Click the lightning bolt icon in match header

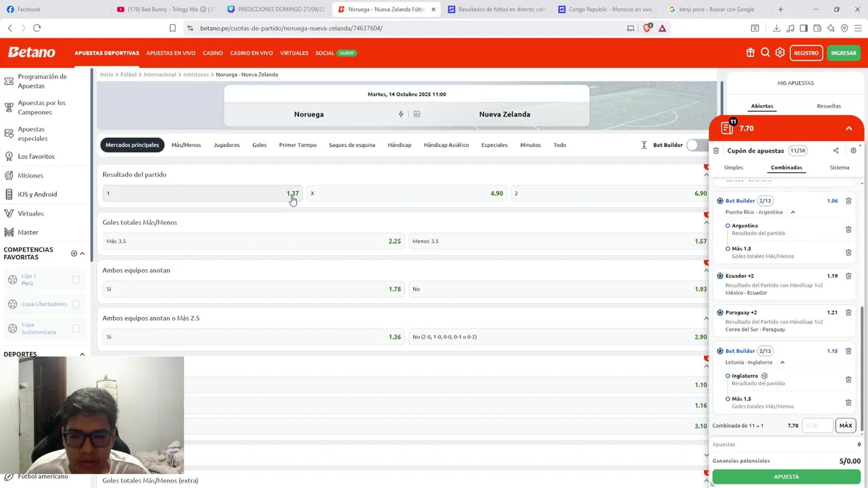pos(401,114)
